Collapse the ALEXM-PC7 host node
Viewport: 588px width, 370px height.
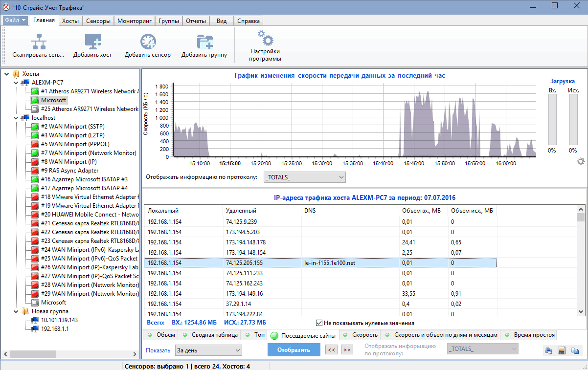[x=16, y=83]
